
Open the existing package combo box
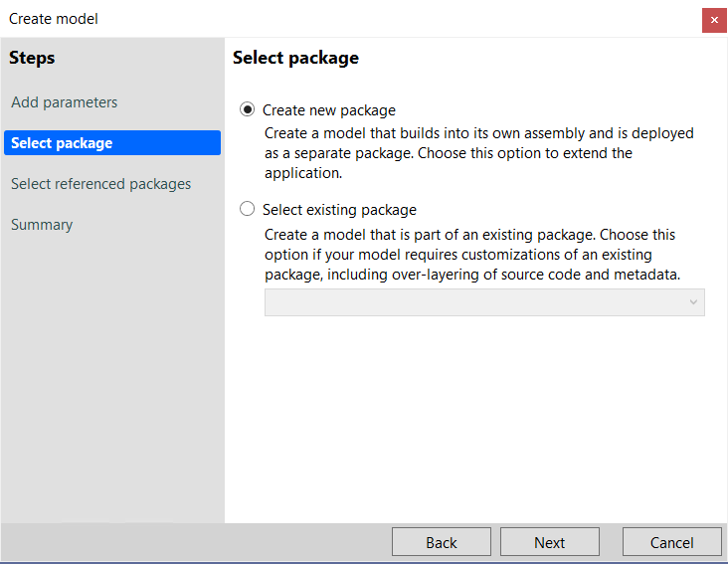coord(484,302)
